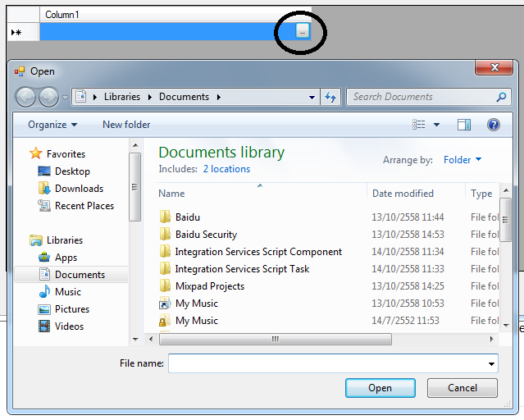This screenshot has height=420, width=524.
Task: Click the navigation pane scroll down arrow
Action: (135, 339)
